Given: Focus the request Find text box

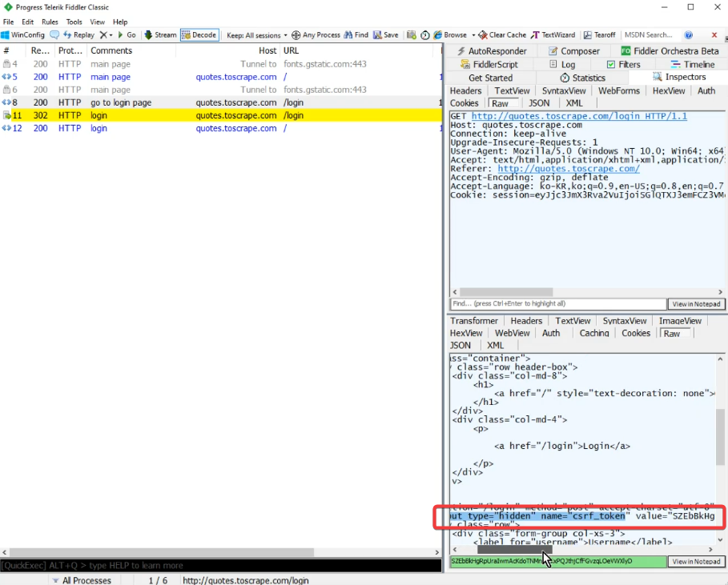Looking at the screenshot, I should (558, 304).
